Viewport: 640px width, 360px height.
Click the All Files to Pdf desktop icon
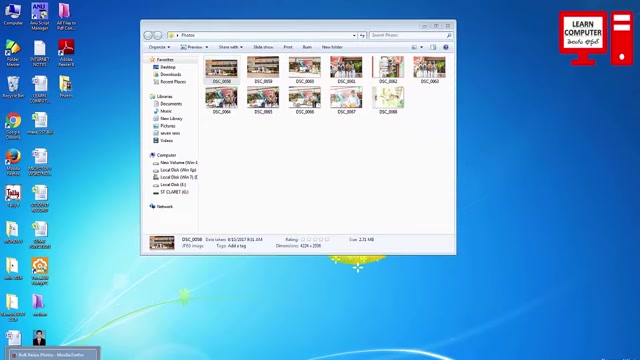tap(66, 16)
